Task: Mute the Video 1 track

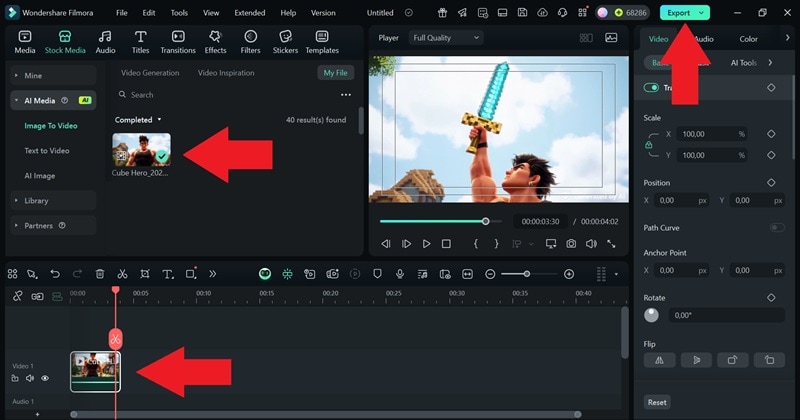Action: click(x=30, y=378)
